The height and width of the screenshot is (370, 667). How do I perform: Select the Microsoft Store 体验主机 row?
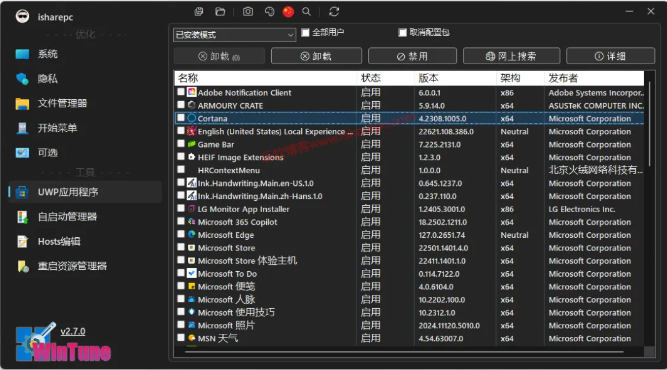pyautogui.click(x=409, y=261)
